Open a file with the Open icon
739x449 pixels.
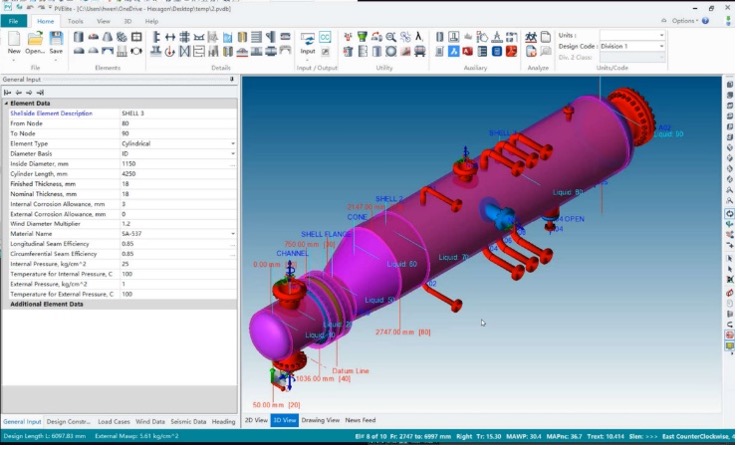coord(35,40)
